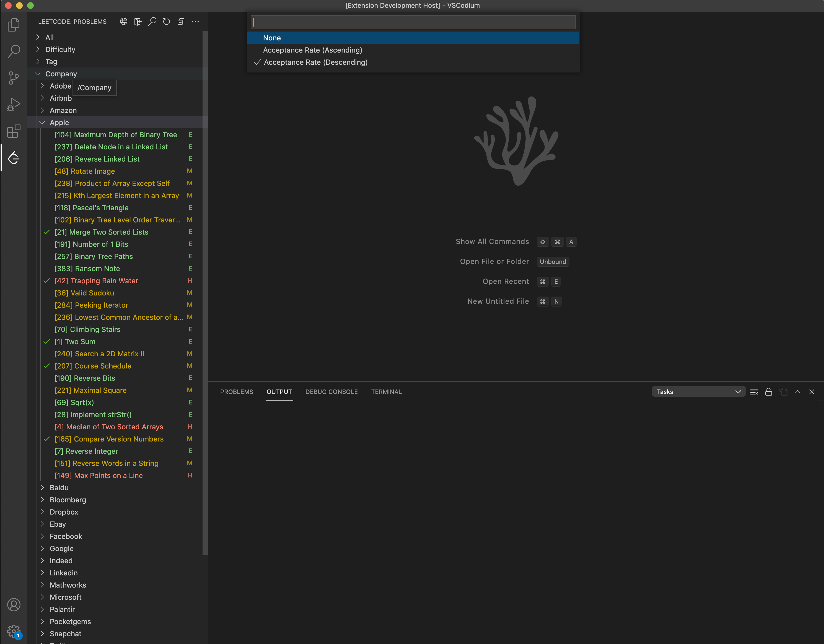Screen dimensions: 824x644
Task: Switch to the DEBUG CONSOLE tab
Action: coord(331,392)
